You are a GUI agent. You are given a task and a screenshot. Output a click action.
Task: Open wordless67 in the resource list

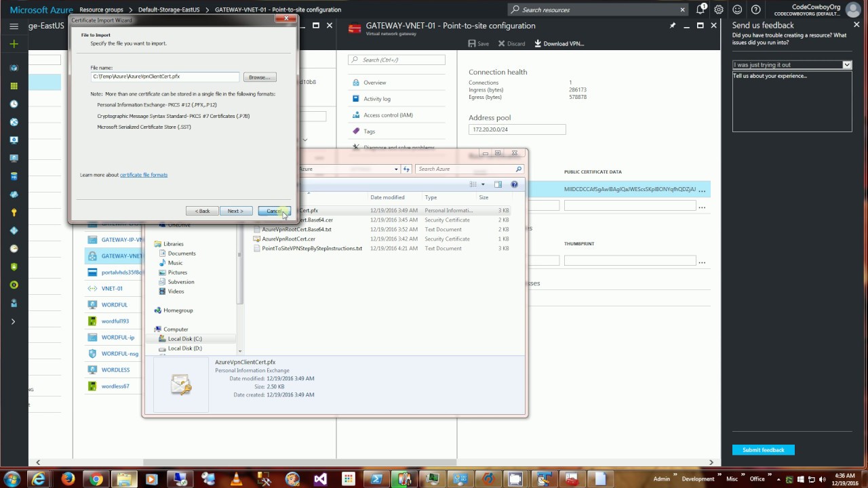coord(115,386)
